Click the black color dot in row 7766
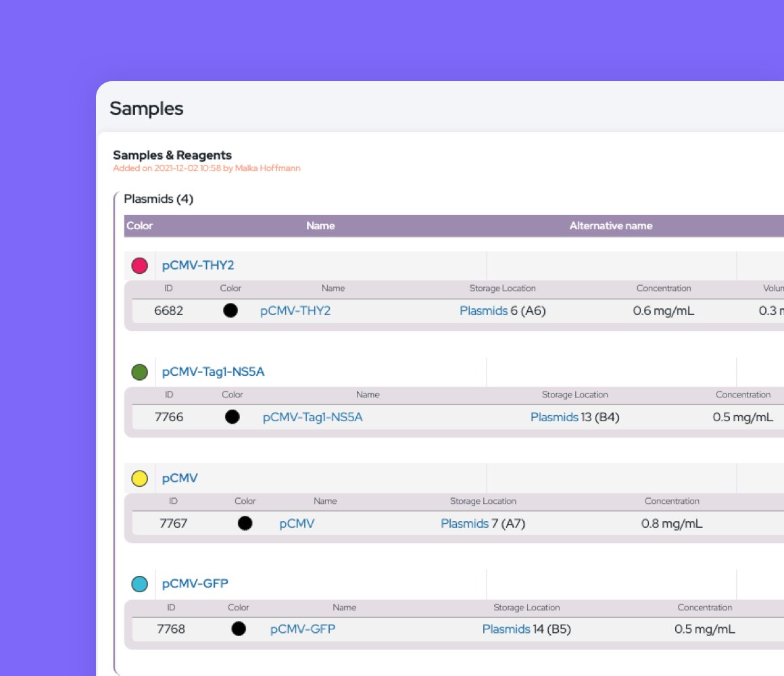784x676 pixels. click(x=232, y=417)
